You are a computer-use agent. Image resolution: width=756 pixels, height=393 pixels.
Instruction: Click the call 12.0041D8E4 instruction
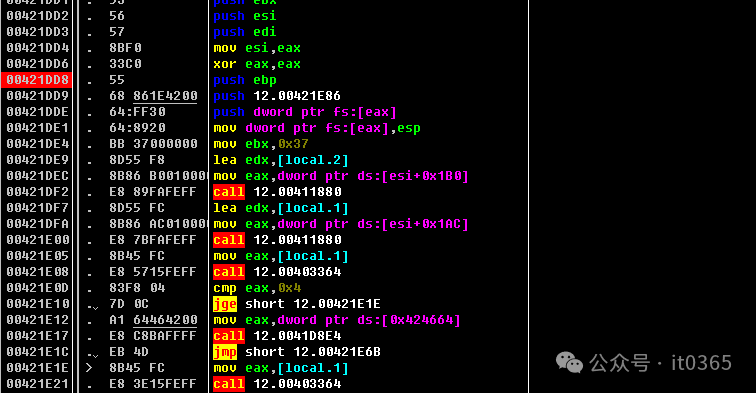tap(277, 336)
